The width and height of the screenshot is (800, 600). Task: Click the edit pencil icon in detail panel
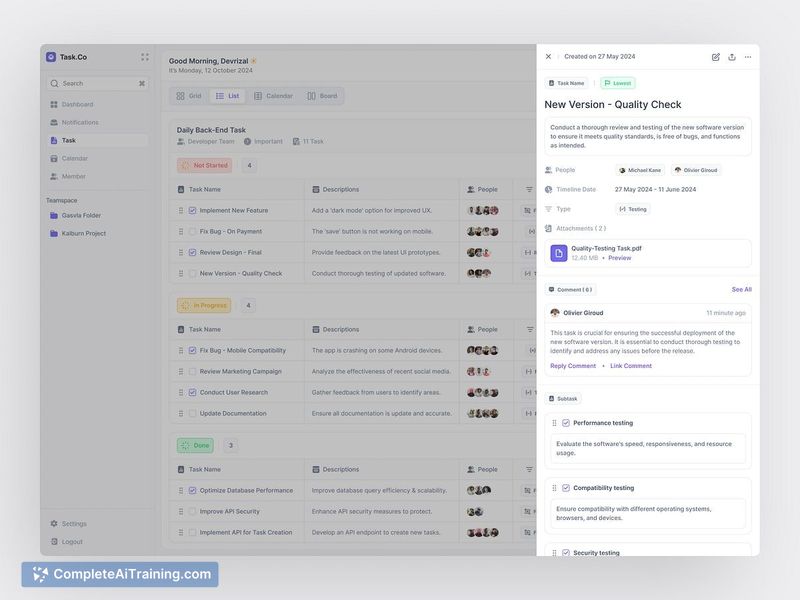(x=716, y=57)
